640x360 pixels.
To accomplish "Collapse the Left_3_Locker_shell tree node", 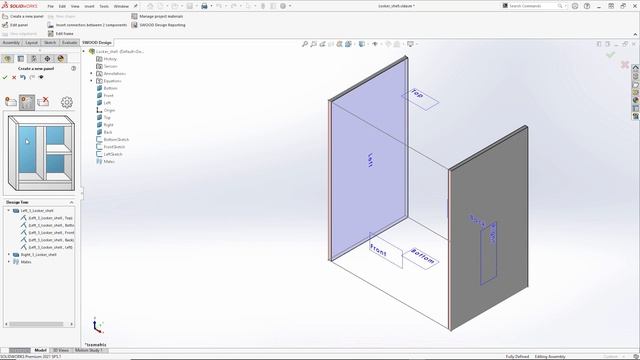I will click(x=9, y=211).
